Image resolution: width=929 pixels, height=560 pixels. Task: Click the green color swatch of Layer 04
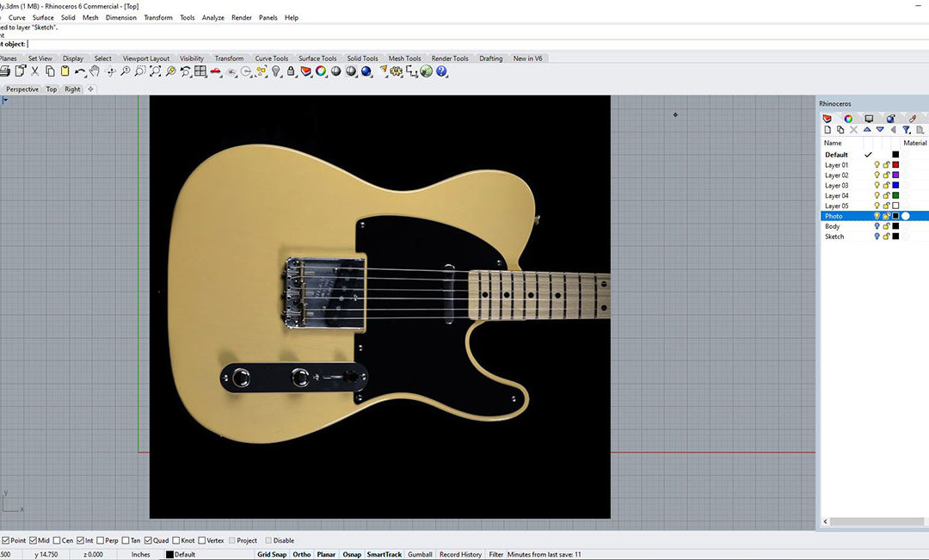tap(895, 195)
